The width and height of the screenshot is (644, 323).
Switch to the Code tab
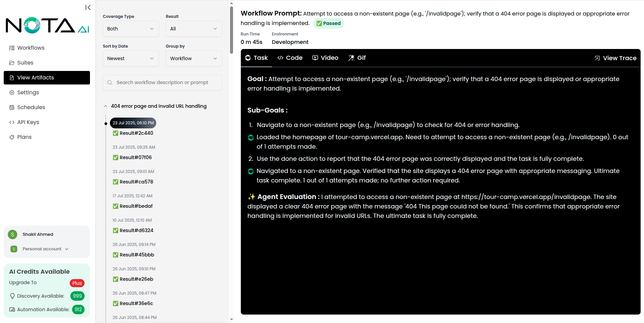[290, 57]
